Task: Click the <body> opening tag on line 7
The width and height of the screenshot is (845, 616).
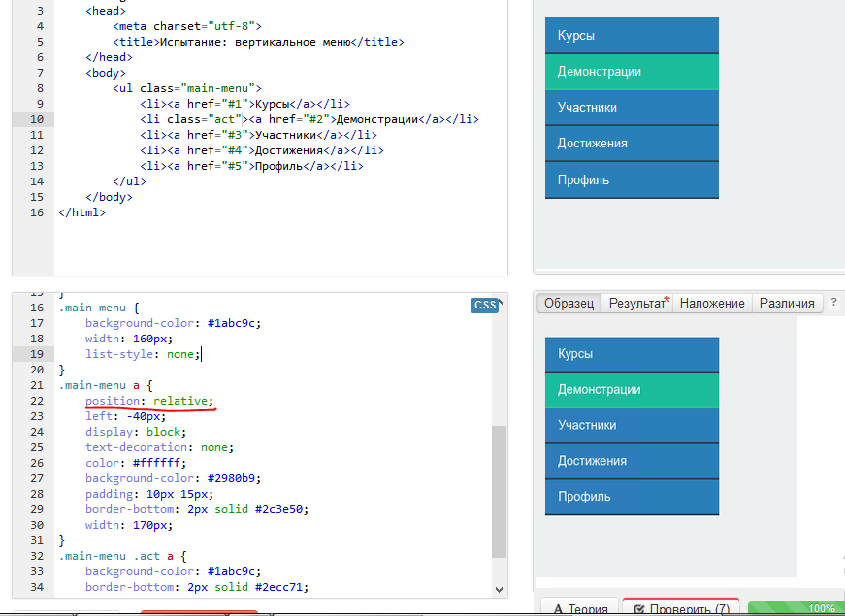Action: tap(106, 74)
